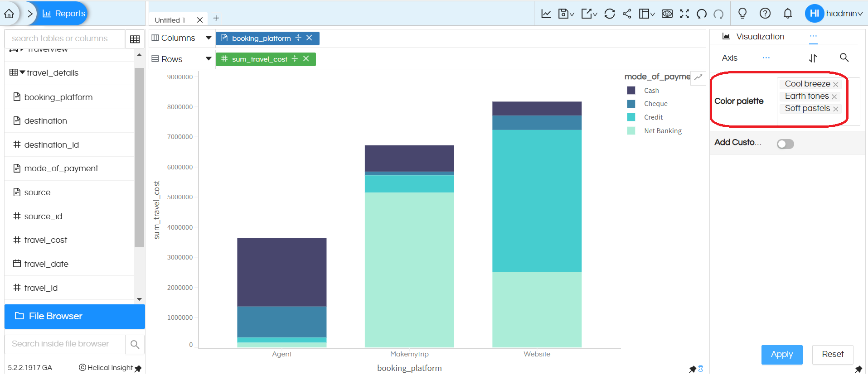
Task: Open the Axis more options dots
Action: (x=766, y=58)
